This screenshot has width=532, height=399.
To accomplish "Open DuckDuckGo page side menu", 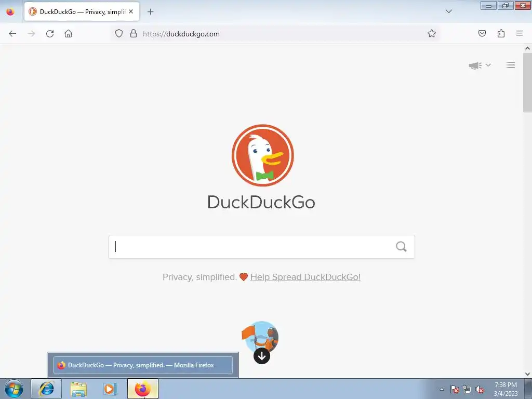I will coord(511,65).
